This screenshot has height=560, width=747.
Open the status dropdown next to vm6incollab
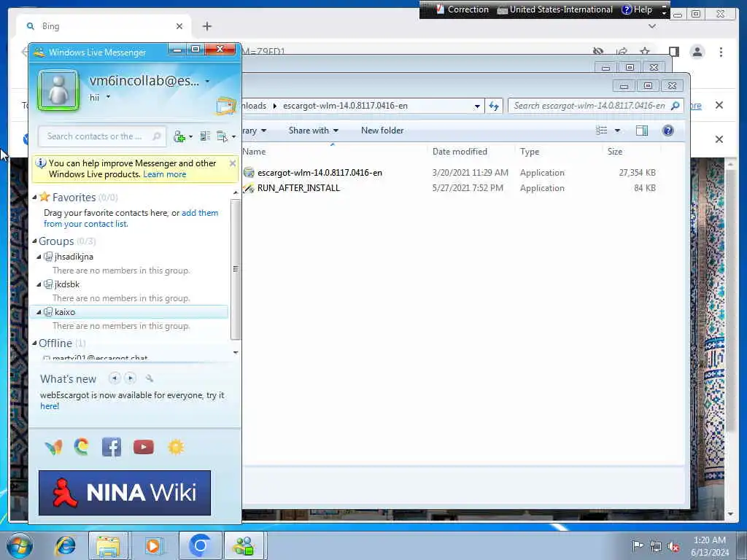(x=207, y=82)
